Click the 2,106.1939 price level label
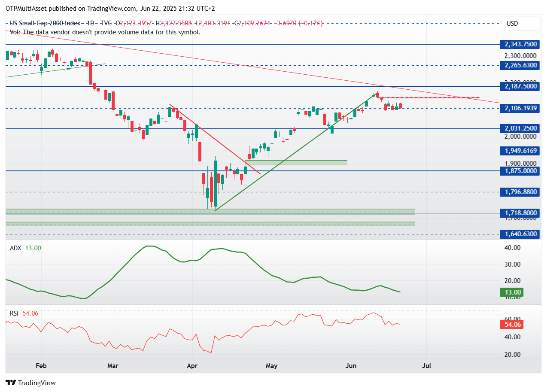This screenshot has width=547, height=392. click(521, 108)
